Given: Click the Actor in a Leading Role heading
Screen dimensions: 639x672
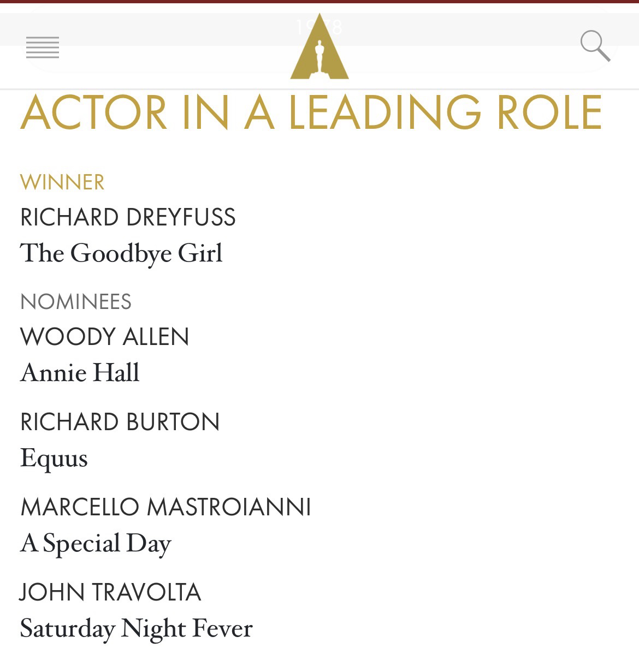Looking at the screenshot, I should click(311, 113).
